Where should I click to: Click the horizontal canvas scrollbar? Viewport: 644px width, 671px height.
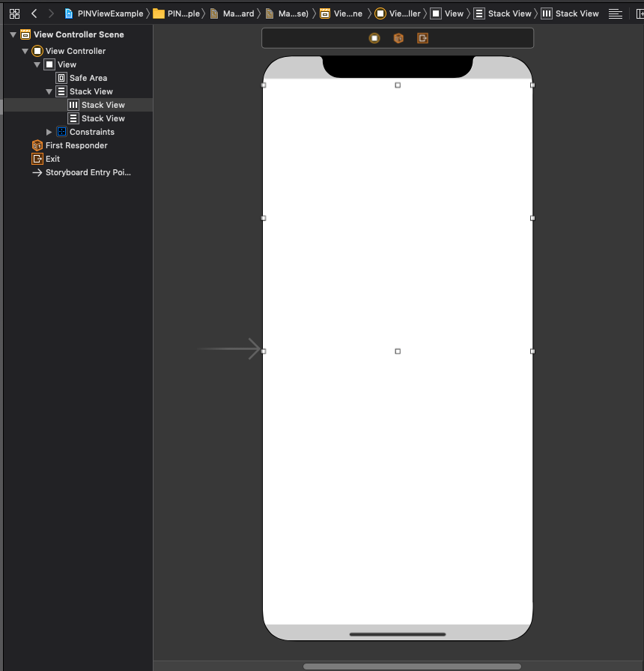pos(412,667)
